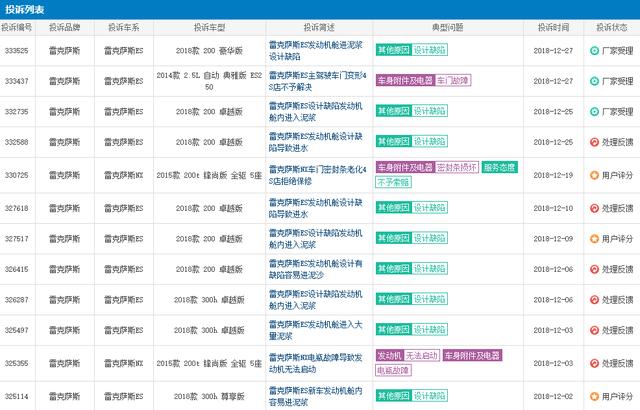Image resolution: width=640 pixels, height=410 pixels.
Task: Click the 处理反馈 status icon for complaint 326415
Action: pos(594,269)
